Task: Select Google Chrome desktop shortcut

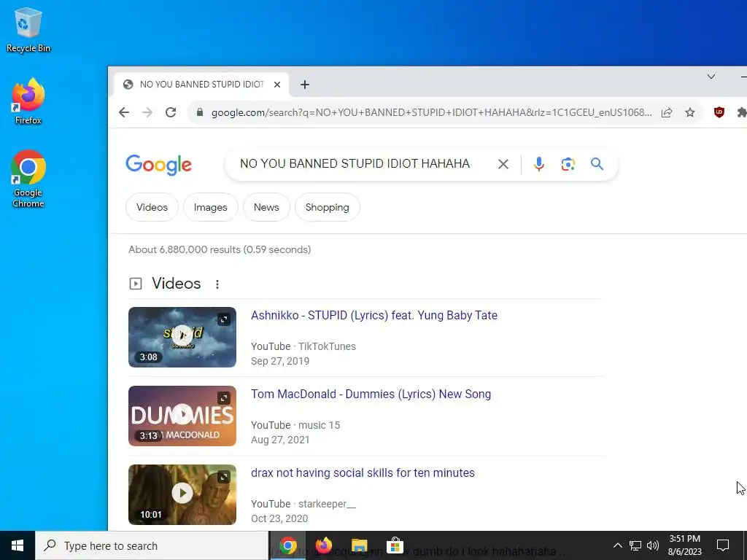Action: [x=28, y=179]
